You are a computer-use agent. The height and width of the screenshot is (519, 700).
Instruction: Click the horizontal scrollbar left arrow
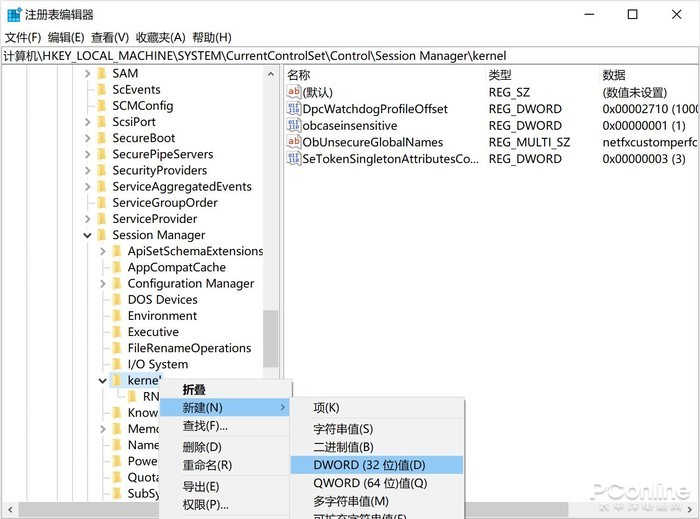click(x=9, y=509)
